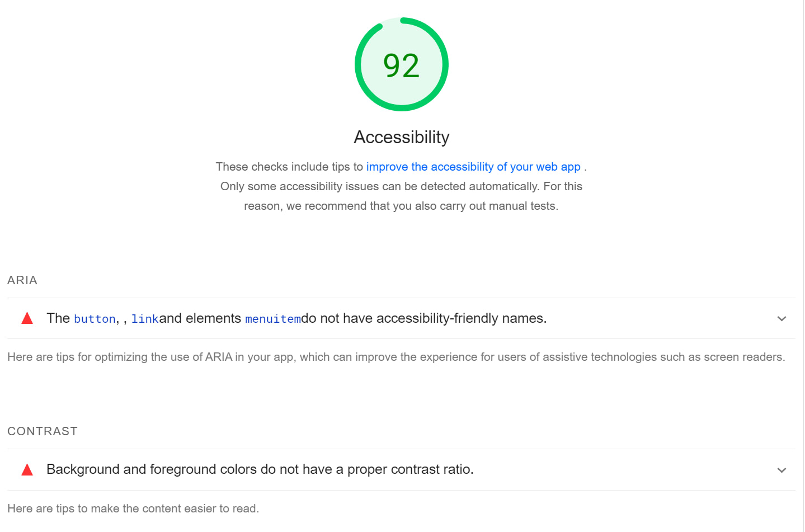Click the 92 score number inside the gauge
Screen dimensions: 805x532
point(402,65)
